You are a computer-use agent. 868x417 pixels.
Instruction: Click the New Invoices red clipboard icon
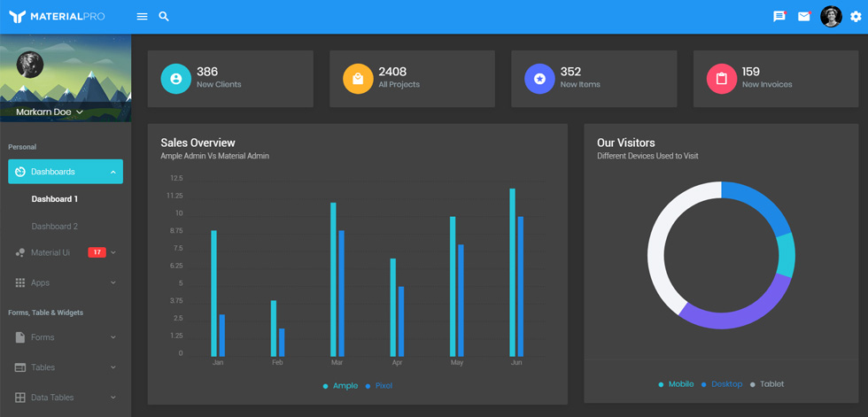(x=722, y=79)
